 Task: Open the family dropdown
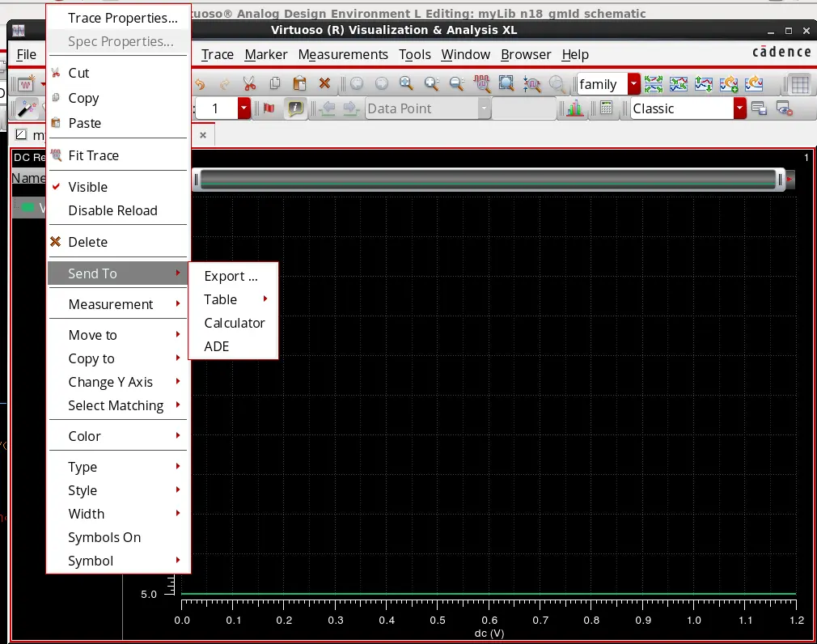click(633, 84)
